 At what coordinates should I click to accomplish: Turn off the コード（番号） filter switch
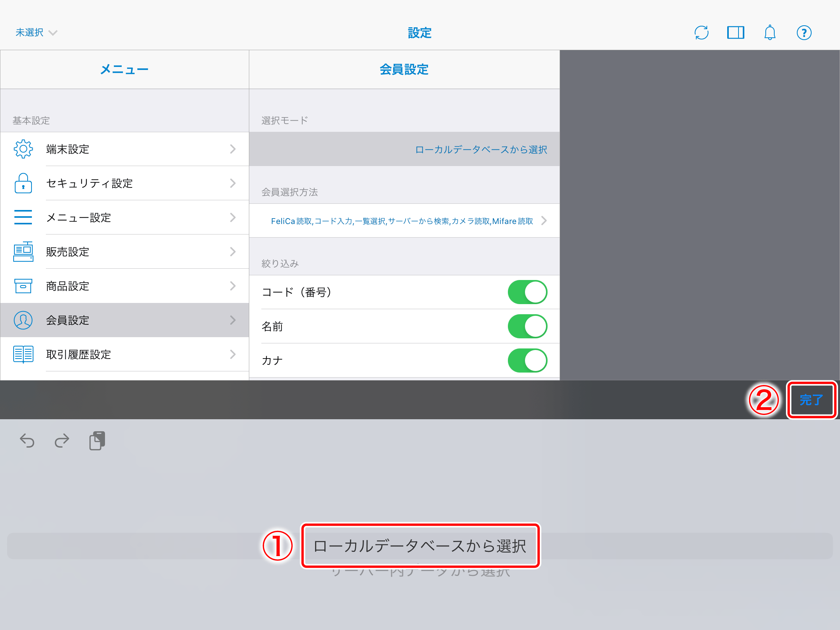[528, 292]
